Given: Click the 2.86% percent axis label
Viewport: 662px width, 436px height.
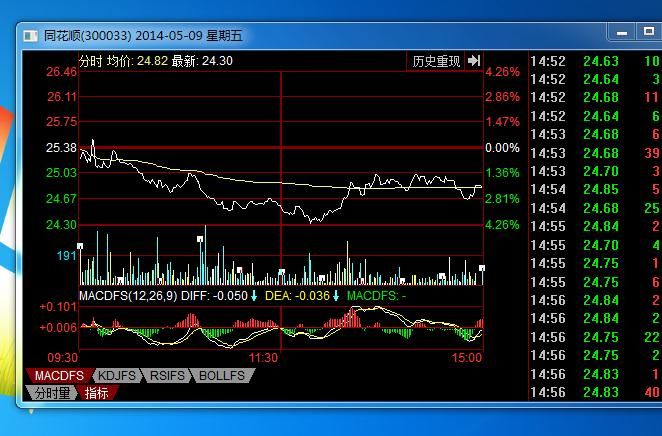Looking at the screenshot, I should coord(502,97).
